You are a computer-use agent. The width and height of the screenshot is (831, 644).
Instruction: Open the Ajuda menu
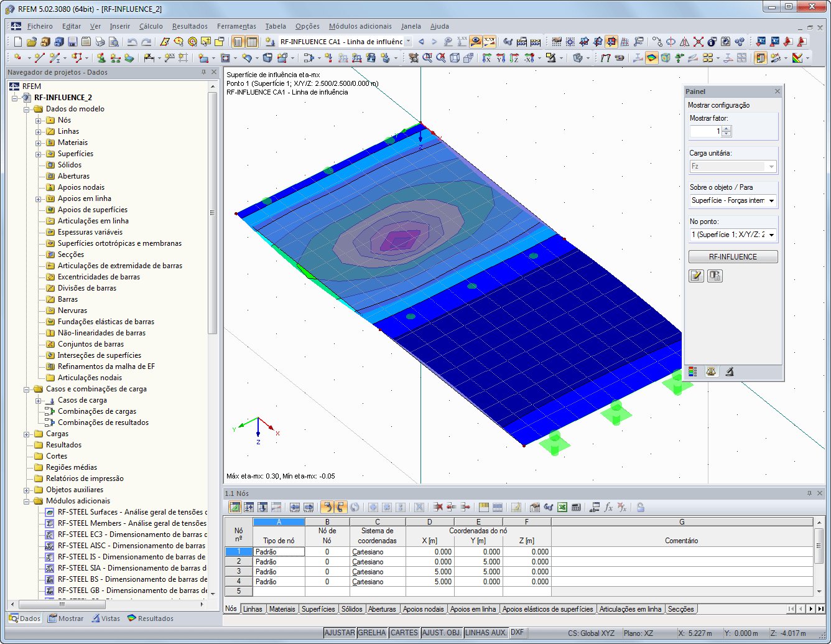click(440, 26)
